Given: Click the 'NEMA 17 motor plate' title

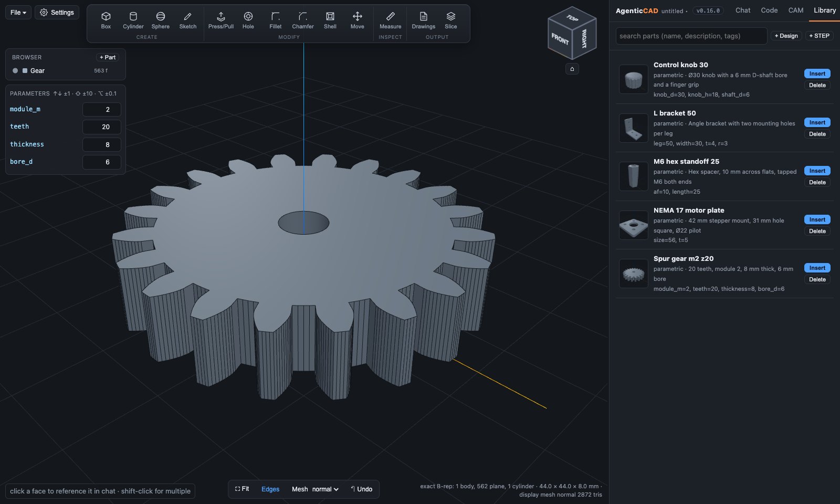Looking at the screenshot, I should coord(689,210).
